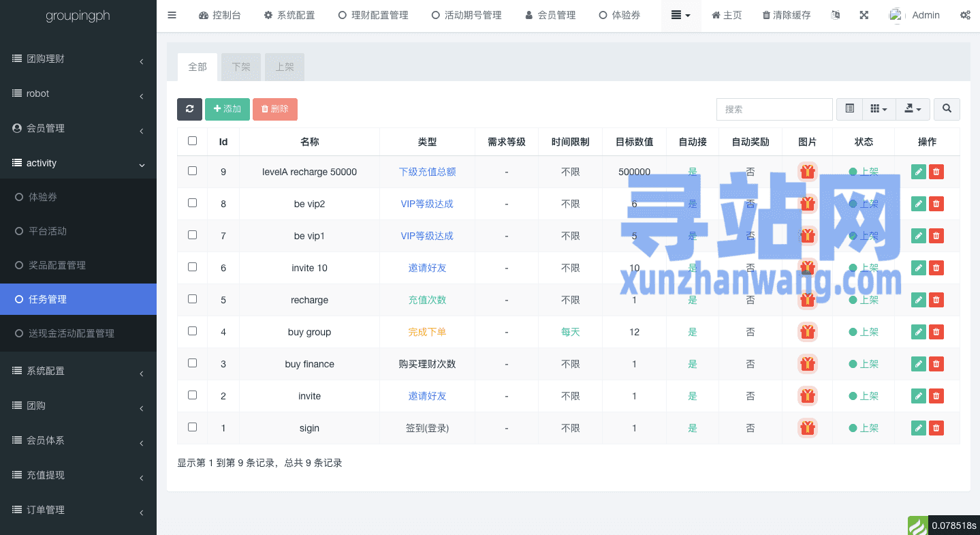980x535 pixels.
Task: Collapse the activity sidebar menu
Action: 78,164
